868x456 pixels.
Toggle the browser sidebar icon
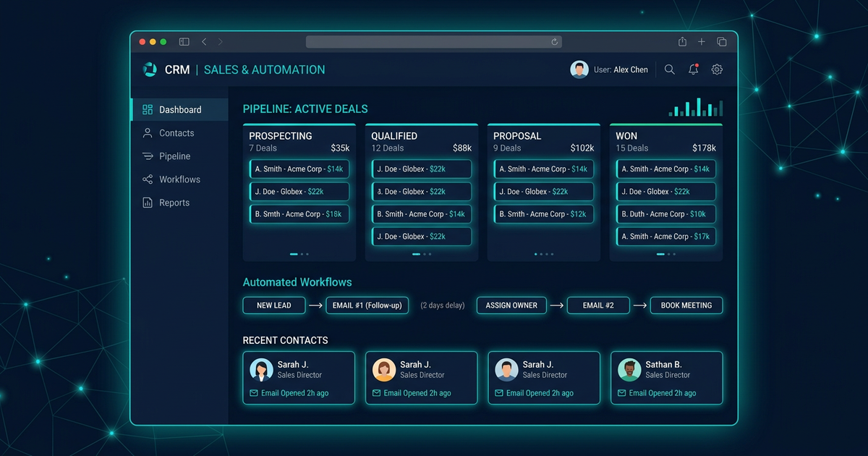pos(184,42)
